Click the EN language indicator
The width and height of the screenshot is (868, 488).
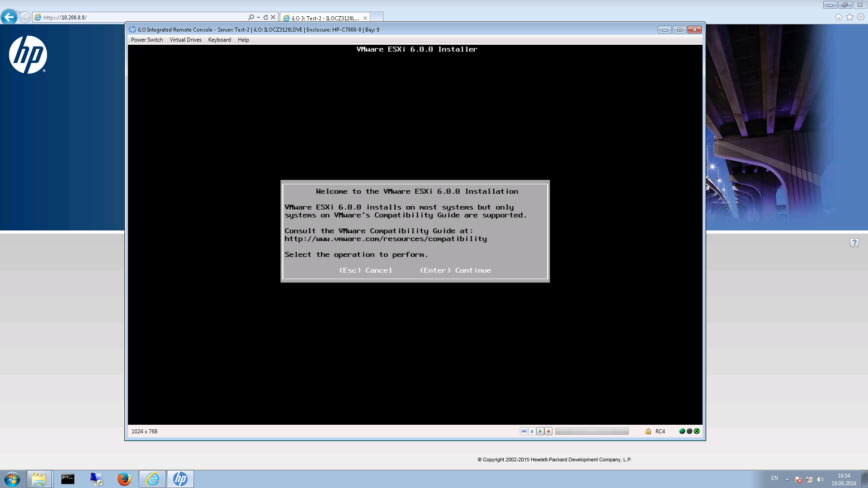[x=774, y=478]
